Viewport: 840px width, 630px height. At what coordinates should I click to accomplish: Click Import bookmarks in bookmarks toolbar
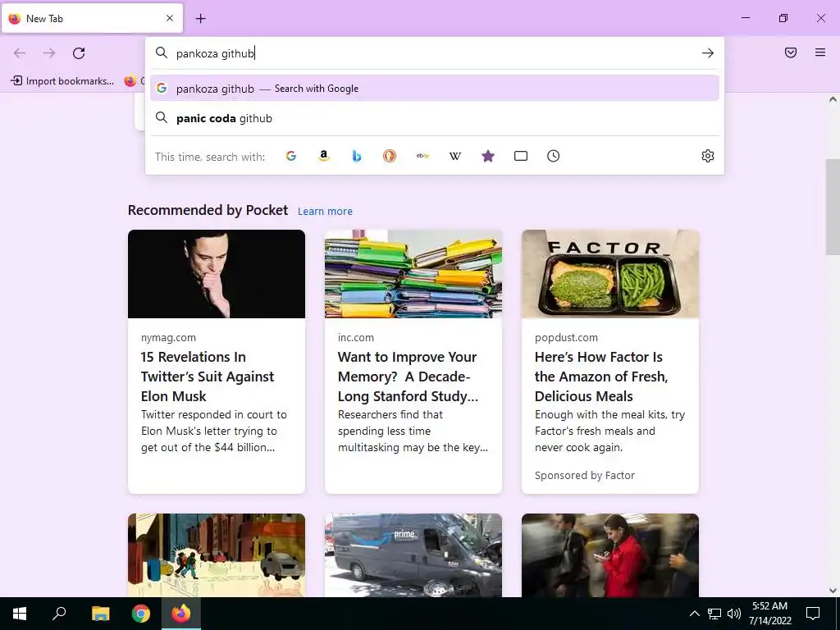coord(62,81)
